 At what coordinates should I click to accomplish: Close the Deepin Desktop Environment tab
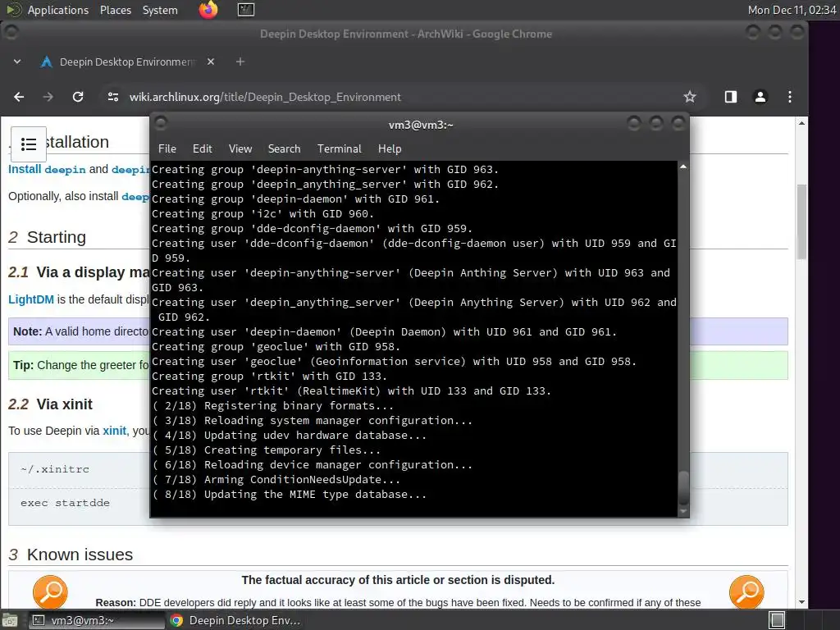click(211, 62)
